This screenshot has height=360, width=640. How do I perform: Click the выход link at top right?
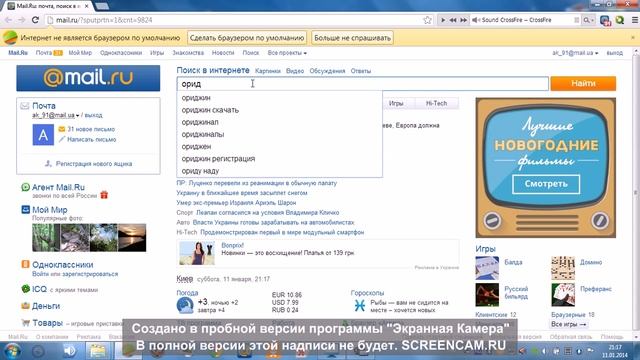[615, 53]
